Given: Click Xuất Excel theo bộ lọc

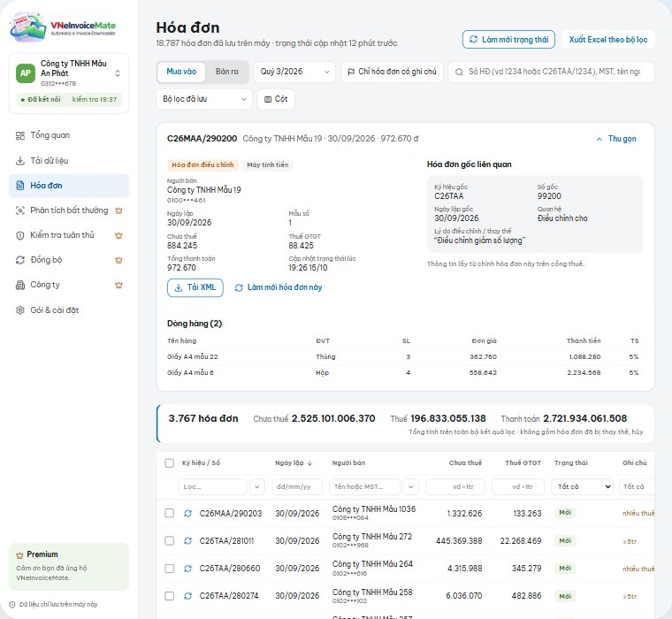Looking at the screenshot, I should (608, 40).
